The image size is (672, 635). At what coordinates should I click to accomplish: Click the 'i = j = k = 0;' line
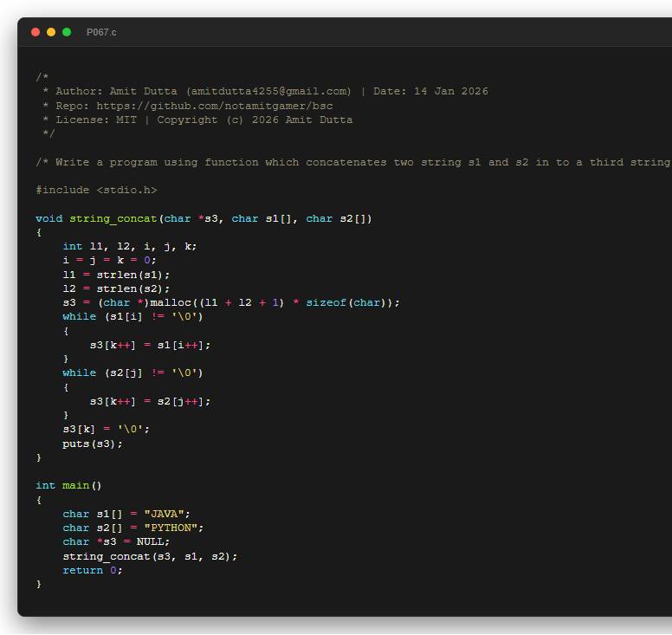(x=109, y=260)
